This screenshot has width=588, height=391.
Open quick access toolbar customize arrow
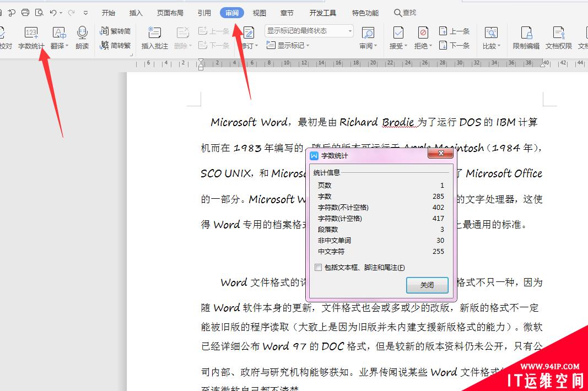[x=85, y=13]
